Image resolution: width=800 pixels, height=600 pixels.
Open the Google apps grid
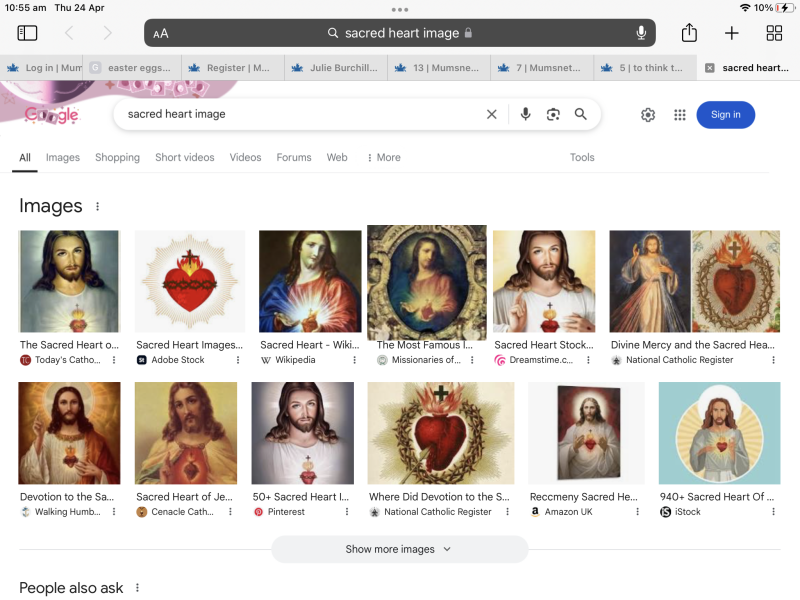[x=680, y=115]
